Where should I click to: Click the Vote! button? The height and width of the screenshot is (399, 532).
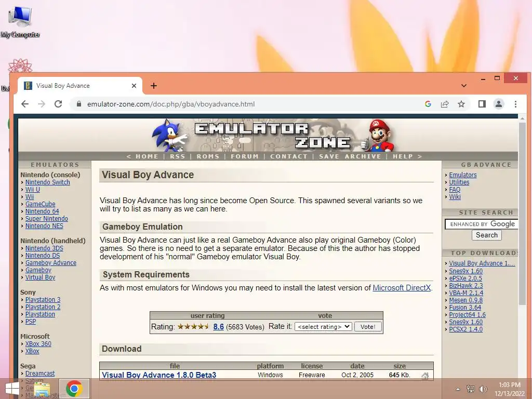(x=368, y=327)
